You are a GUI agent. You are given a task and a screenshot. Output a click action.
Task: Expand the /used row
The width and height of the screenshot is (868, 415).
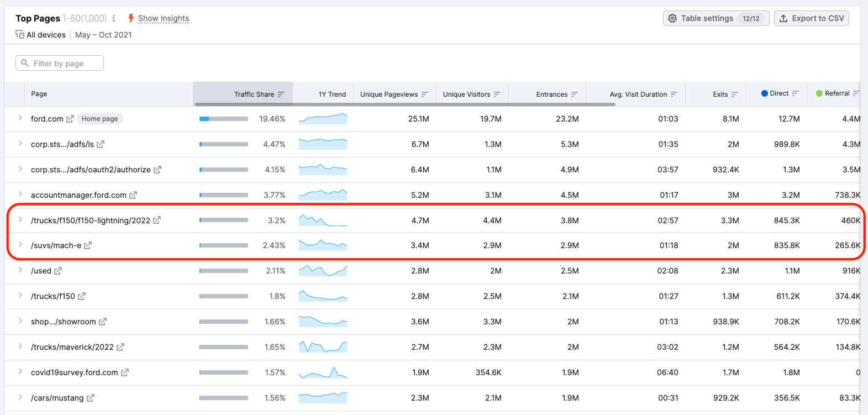pyautogui.click(x=20, y=270)
